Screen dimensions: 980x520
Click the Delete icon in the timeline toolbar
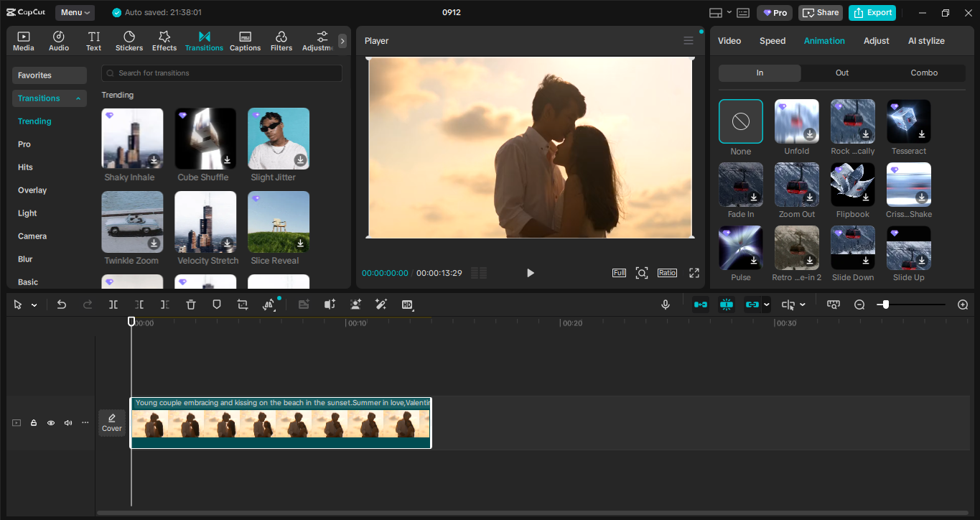click(x=190, y=305)
